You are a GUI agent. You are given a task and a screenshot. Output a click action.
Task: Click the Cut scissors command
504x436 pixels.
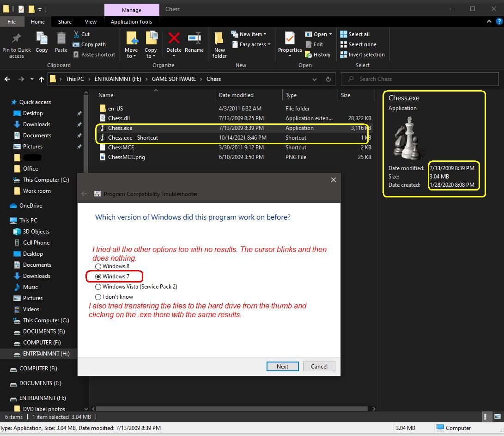tap(81, 34)
